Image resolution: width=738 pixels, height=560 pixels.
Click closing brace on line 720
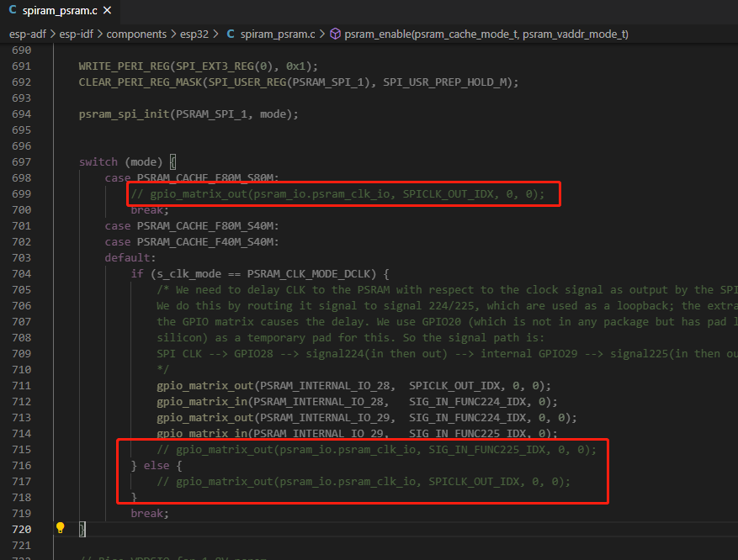point(82,530)
